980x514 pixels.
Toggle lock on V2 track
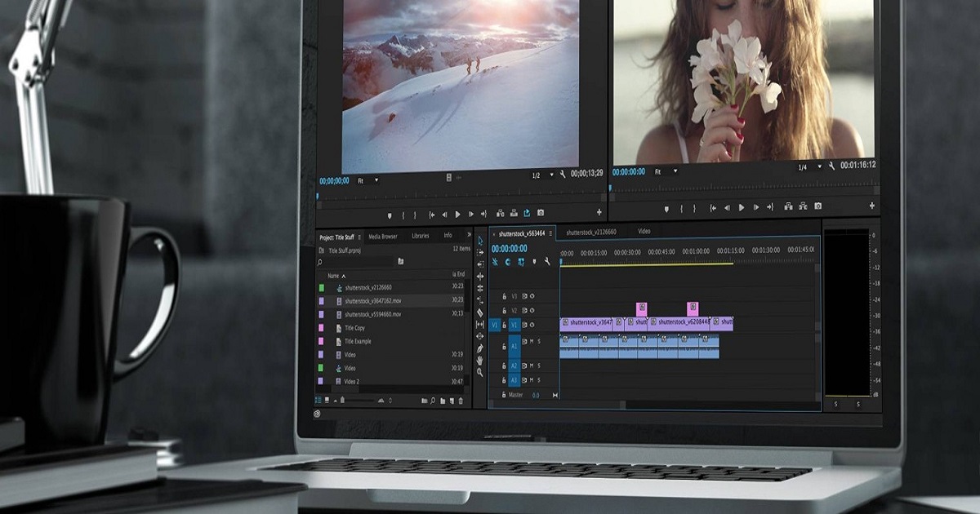coord(504,311)
